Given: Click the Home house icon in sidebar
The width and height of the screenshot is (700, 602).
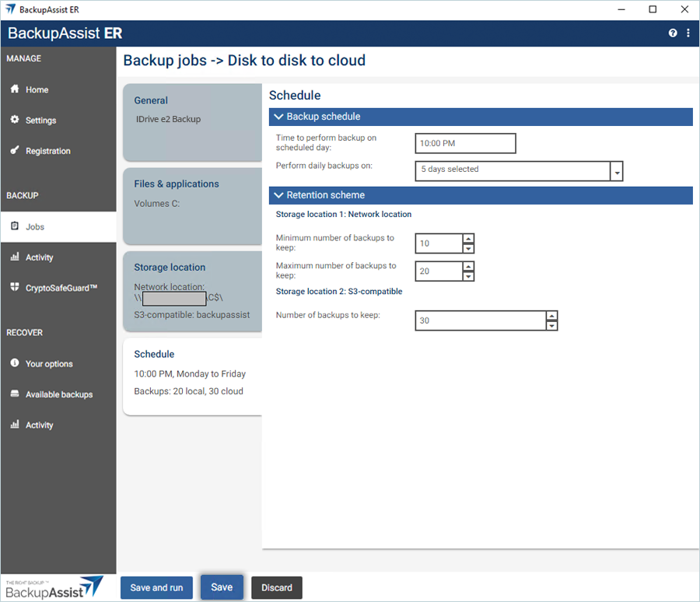Looking at the screenshot, I should tap(15, 89).
